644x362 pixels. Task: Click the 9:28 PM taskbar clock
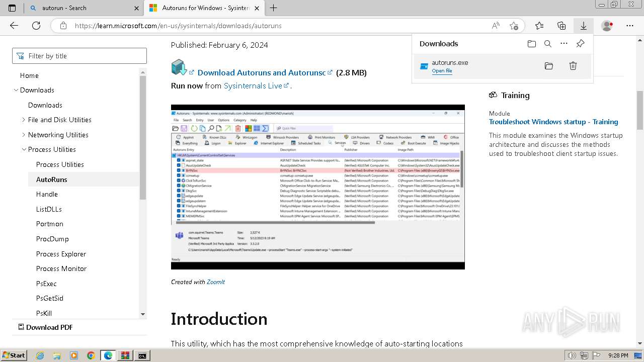pyautogui.click(x=618, y=355)
